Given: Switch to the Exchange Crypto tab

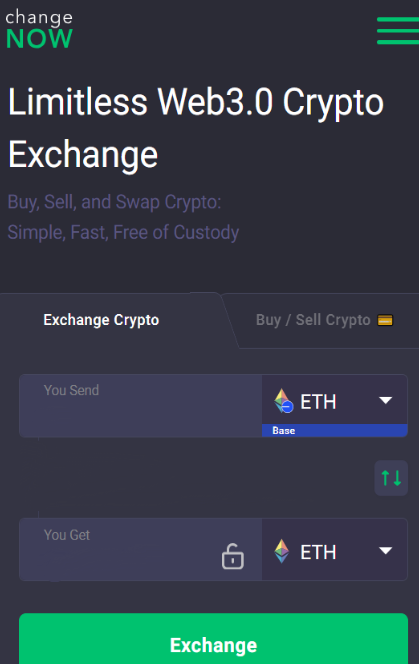Looking at the screenshot, I should (101, 320).
